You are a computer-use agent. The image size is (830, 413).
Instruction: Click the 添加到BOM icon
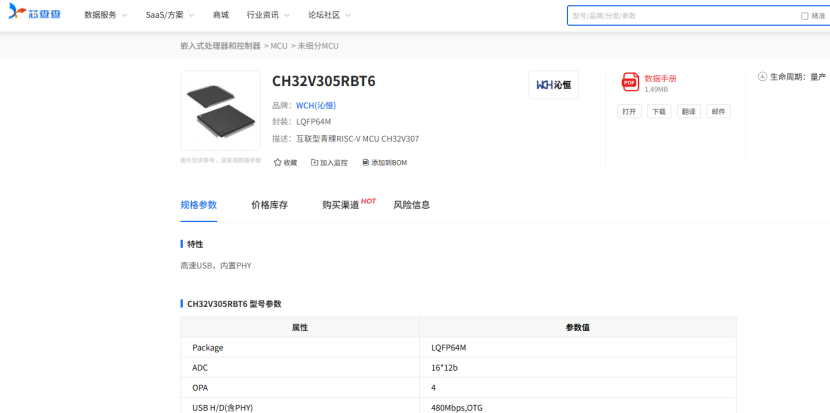[x=365, y=163]
